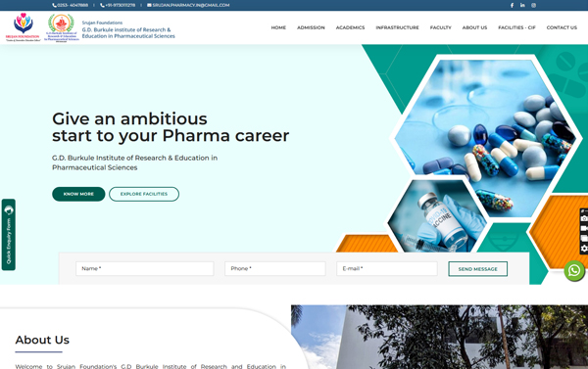This screenshot has width=588, height=369.
Task: Click the Know More button
Action: [78, 194]
